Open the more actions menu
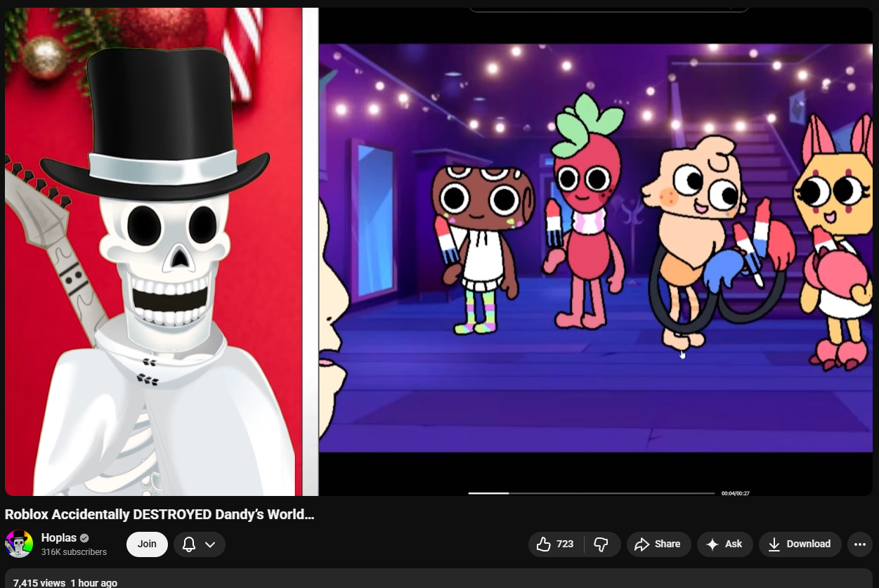This screenshot has height=588, width=879. point(860,544)
